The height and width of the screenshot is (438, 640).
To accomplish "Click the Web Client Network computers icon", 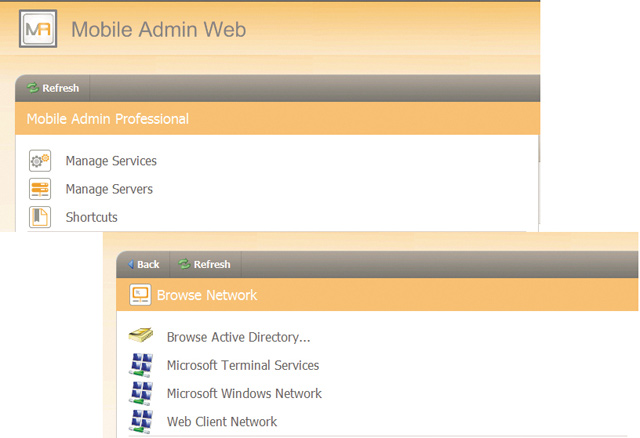I will [x=141, y=421].
